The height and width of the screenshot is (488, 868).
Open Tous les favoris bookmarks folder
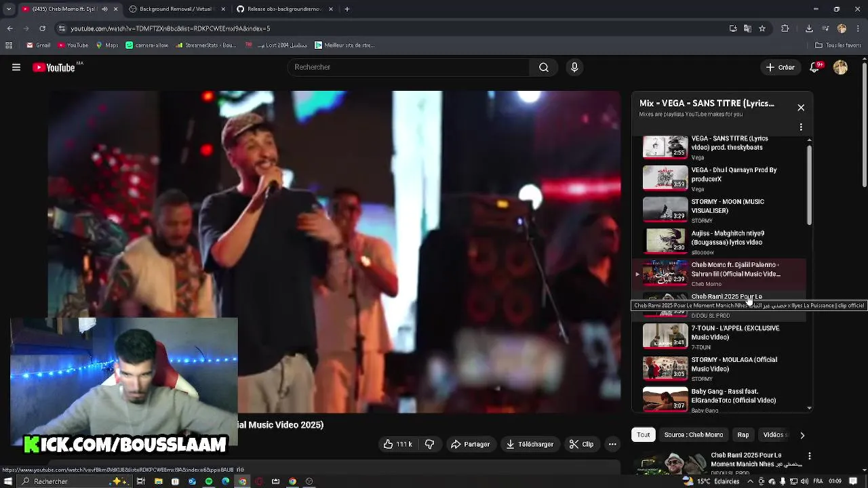click(x=838, y=45)
